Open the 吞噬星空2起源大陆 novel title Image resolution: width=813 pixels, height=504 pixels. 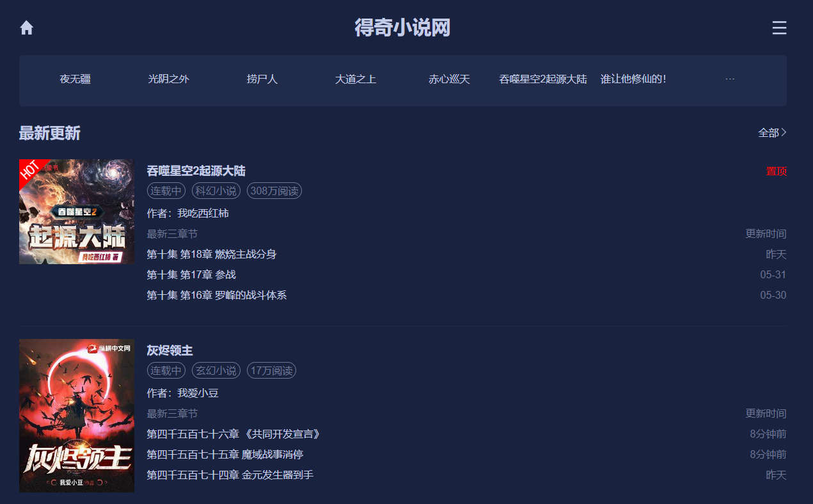tap(196, 171)
